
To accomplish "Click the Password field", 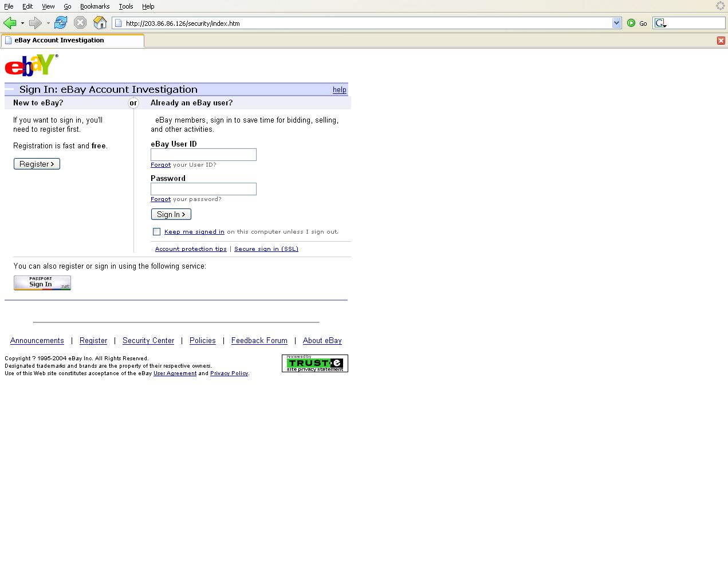I will (x=203, y=189).
